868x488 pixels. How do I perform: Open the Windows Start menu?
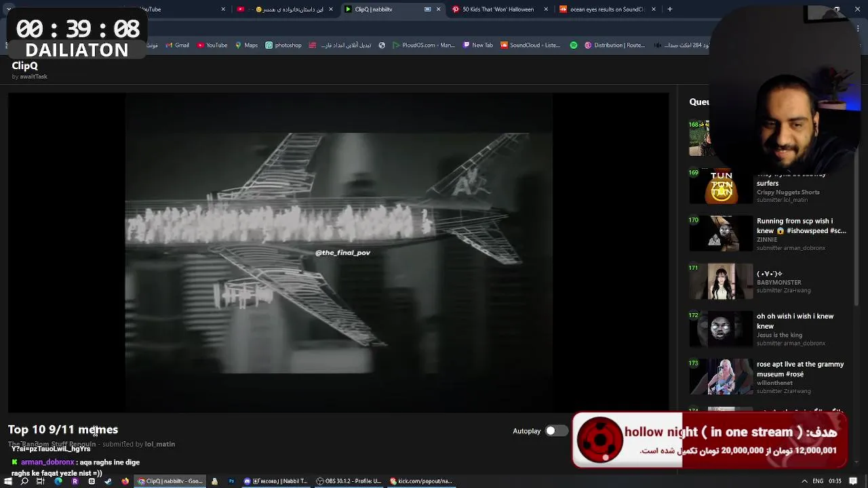(x=7, y=481)
